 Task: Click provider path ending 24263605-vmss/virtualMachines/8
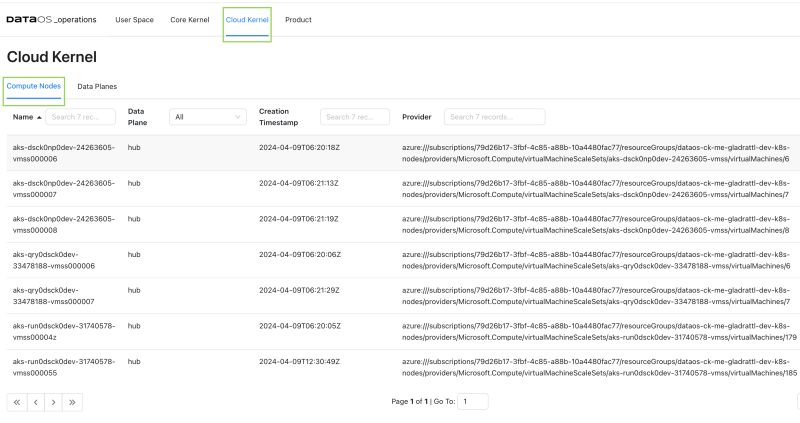click(596, 225)
